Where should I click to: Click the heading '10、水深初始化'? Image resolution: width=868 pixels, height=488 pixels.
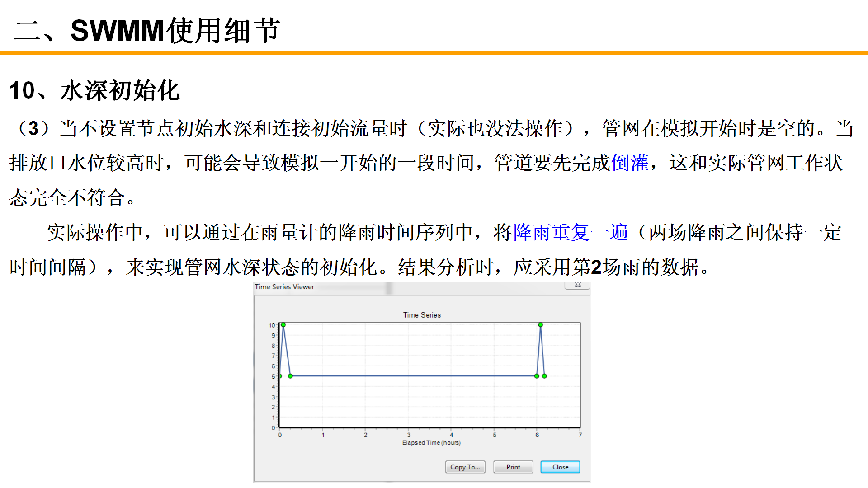(x=95, y=90)
